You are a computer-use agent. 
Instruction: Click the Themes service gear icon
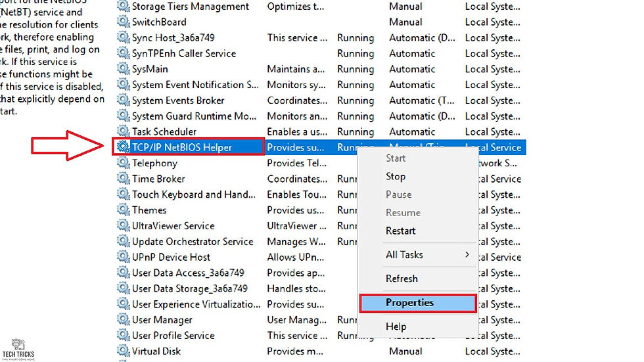point(123,210)
